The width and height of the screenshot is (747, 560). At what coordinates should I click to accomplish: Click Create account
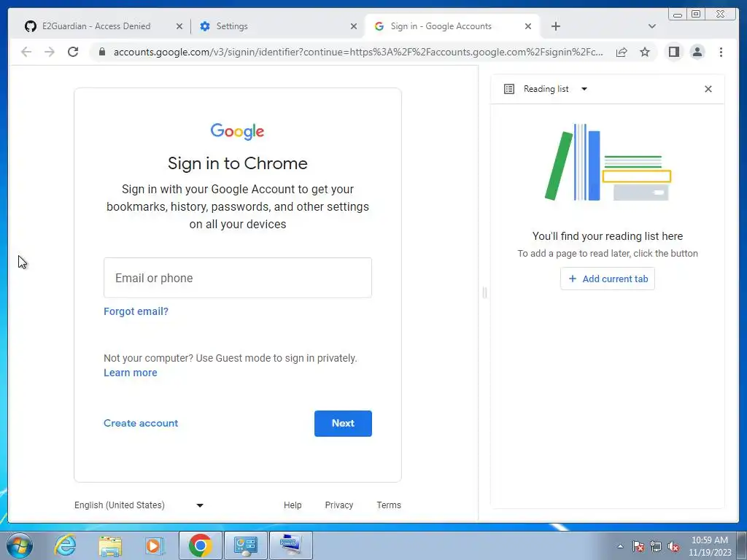(x=141, y=423)
